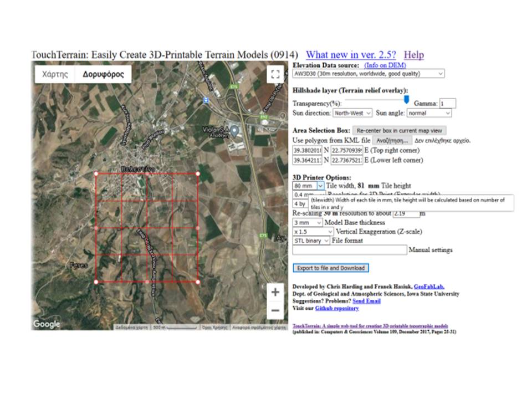
Task: Open the 4 by tiles count dropdown
Action: (300, 203)
